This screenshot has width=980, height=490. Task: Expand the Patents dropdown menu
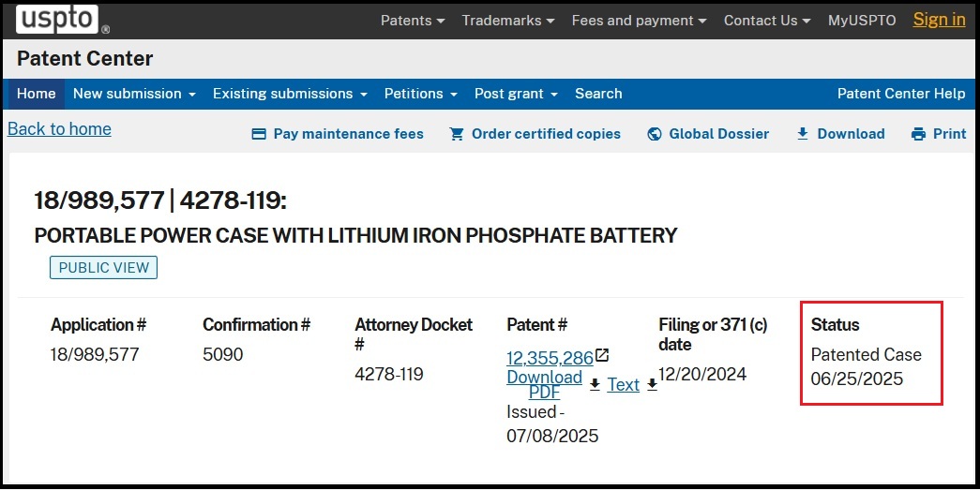point(413,21)
